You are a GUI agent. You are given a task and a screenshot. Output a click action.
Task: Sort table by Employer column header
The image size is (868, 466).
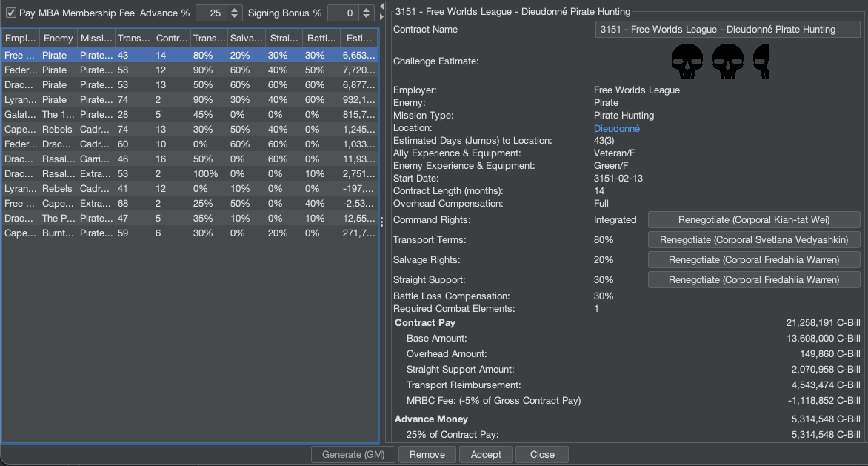20,38
